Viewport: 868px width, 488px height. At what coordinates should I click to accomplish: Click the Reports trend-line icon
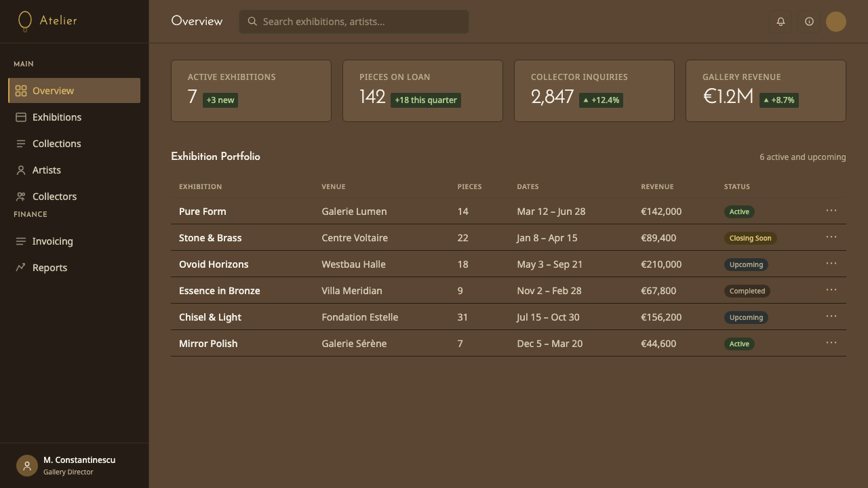pos(21,268)
